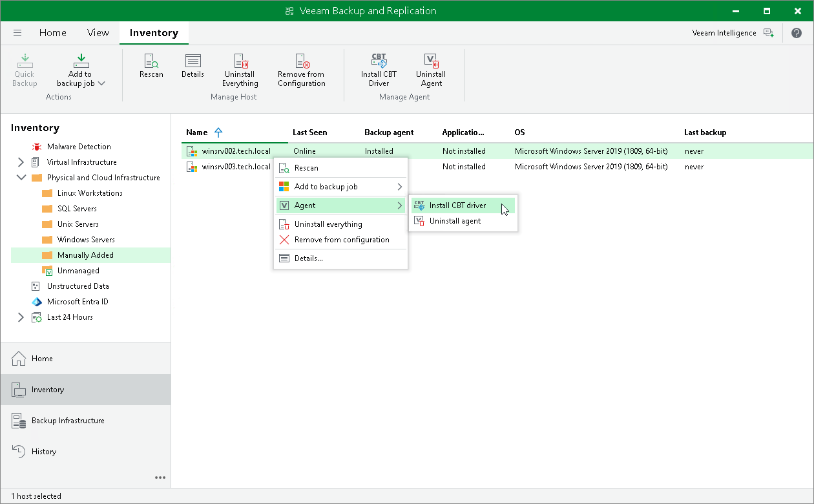The width and height of the screenshot is (814, 504).
Task: Choose Rescan in context menu
Action: pyautogui.click(x=341, y=168)
